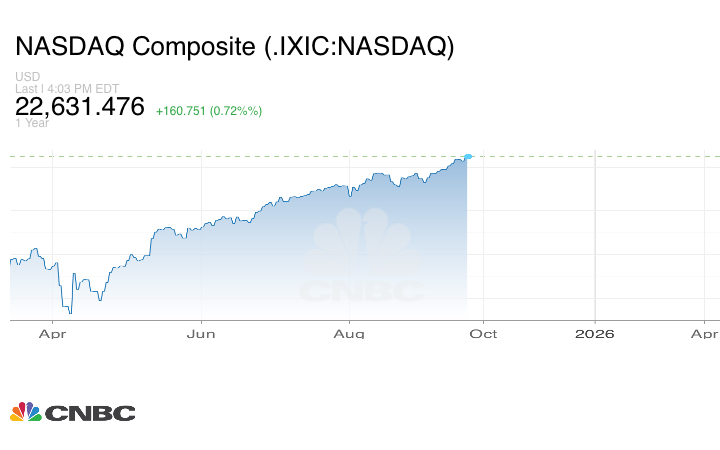Viewport: 720px width, 450px height.
Task: Select the Jun axis label
Action: tap(202, 333)
